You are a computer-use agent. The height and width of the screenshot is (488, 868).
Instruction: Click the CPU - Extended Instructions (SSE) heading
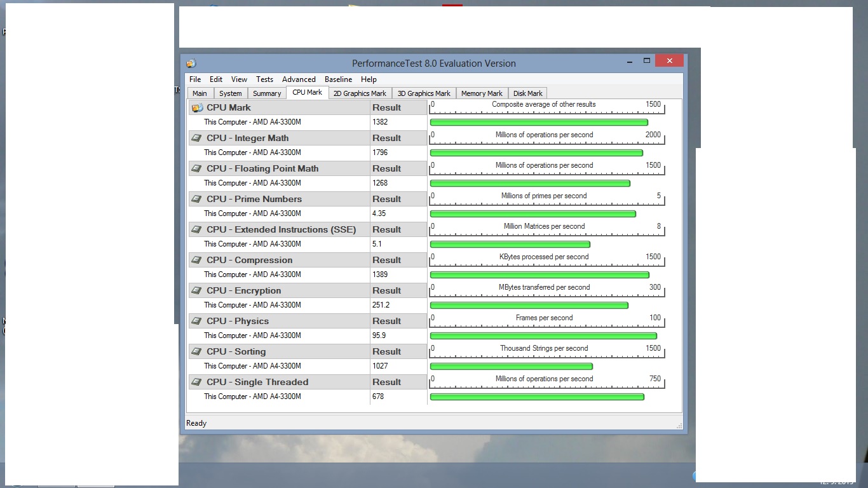point(281,229)
